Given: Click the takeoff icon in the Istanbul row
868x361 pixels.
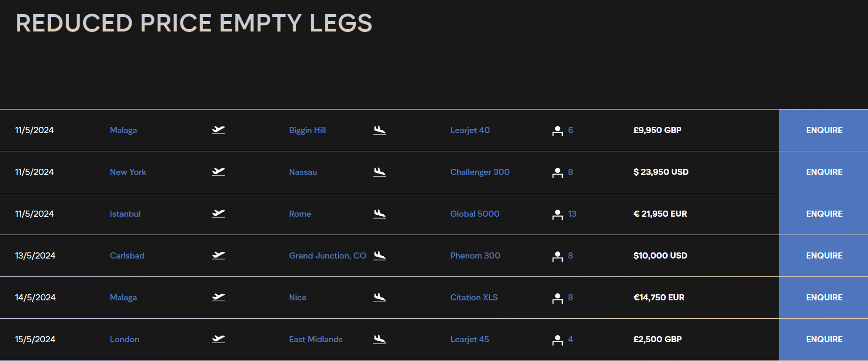Looking at the screenshot, I should click(219, 214).
